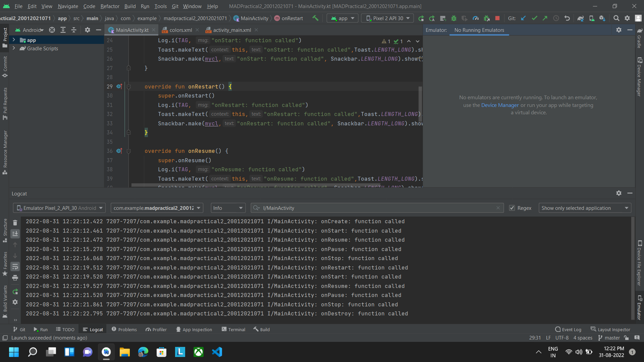The height and width of the screenshot is (362, 644).
Task: Click inside the Logcat search field
Action: tap(369, 208)
